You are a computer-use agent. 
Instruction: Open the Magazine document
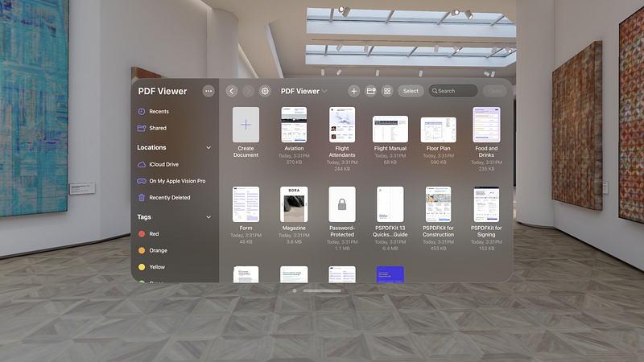(x=294, y=204)
